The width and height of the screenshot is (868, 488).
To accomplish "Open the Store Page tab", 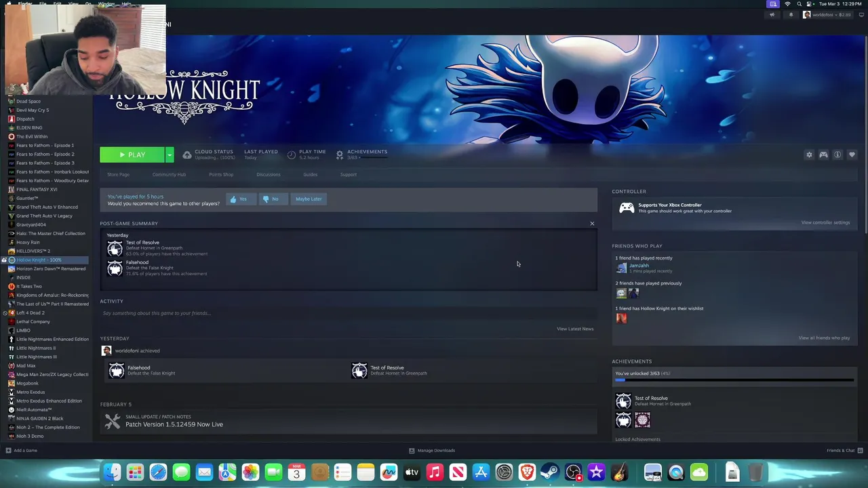I will click(118, 175).
